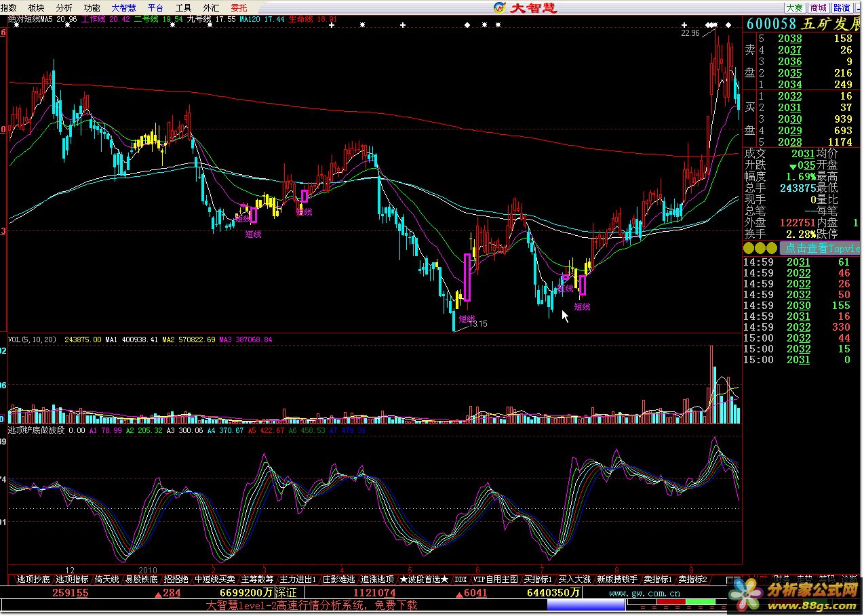The image size is (864, 616).
Task: Open the 大智慧 menu
Action: click(x=123, y=7)
